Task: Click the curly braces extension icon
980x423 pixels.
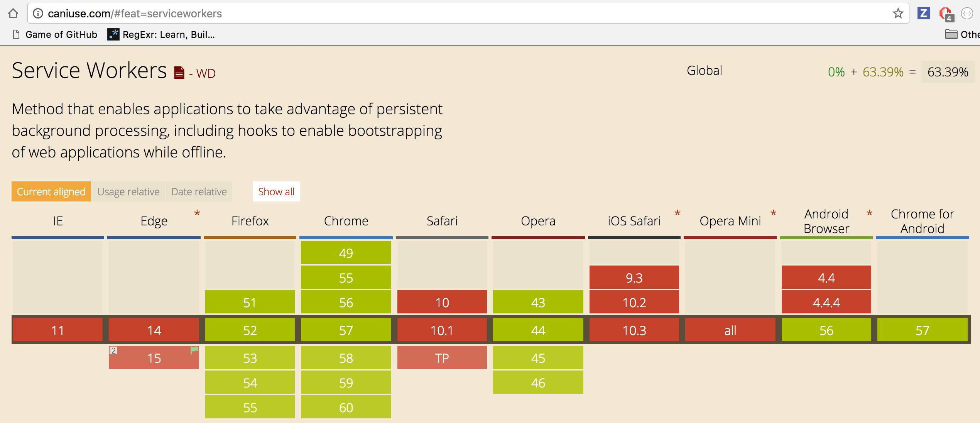Action: 967,14
